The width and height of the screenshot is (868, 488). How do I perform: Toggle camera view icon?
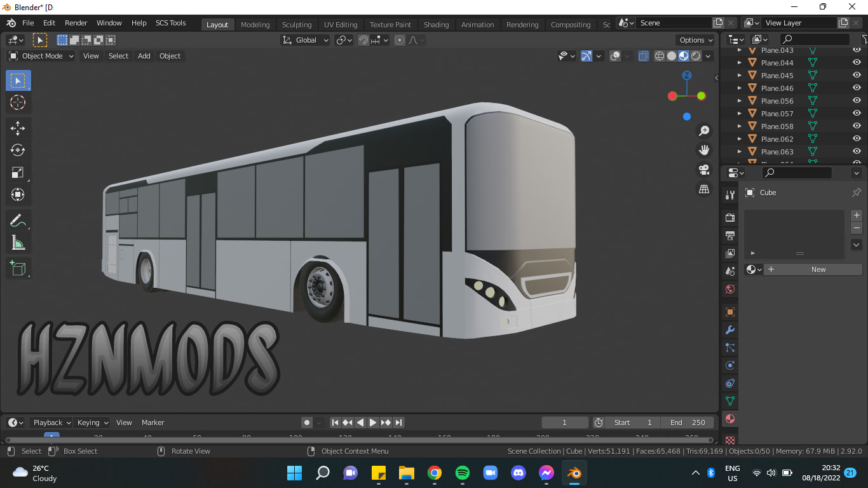pos(704,170)
